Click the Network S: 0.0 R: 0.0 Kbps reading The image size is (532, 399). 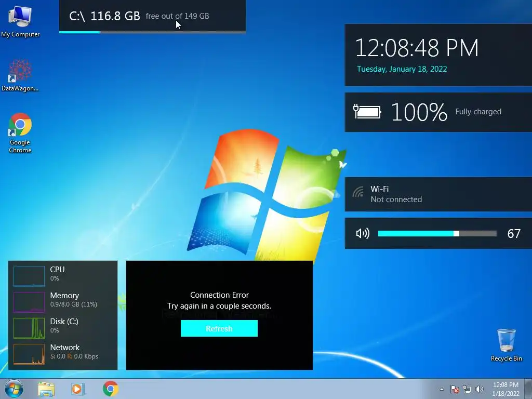tap(74, 356)
